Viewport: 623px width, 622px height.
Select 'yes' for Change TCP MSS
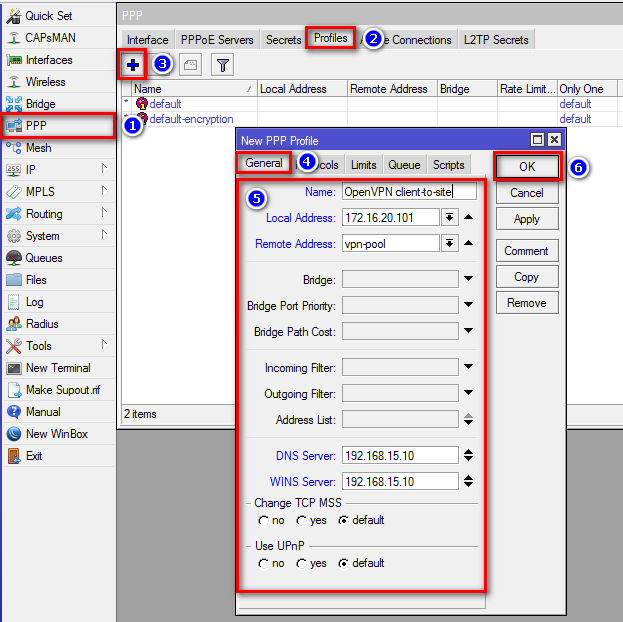302,521
